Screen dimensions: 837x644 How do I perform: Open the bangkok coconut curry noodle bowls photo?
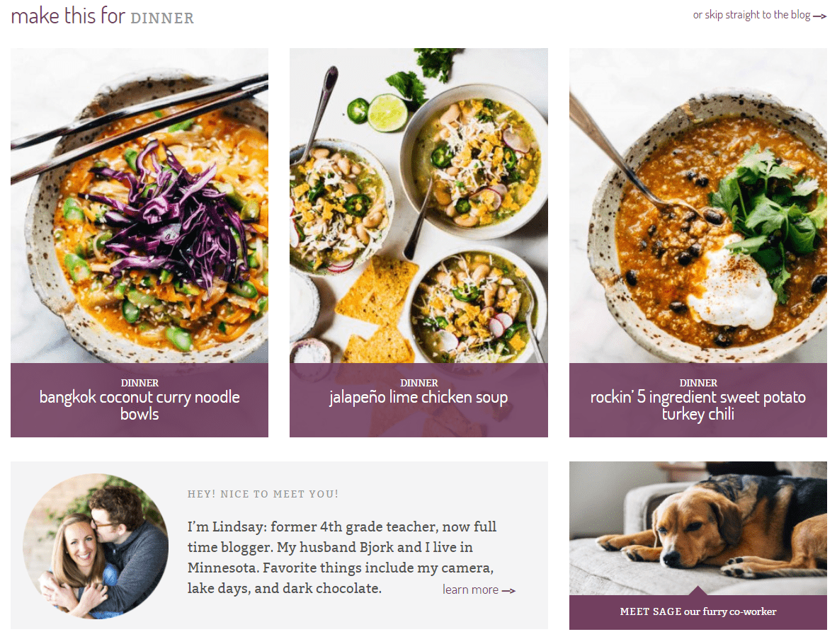(139, 206)
